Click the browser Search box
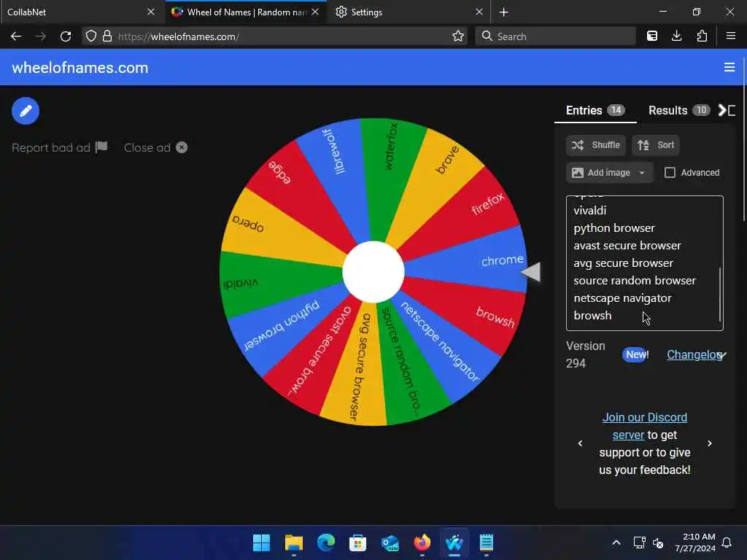This screenshot has height=560, width=747. tap(555, 36)
